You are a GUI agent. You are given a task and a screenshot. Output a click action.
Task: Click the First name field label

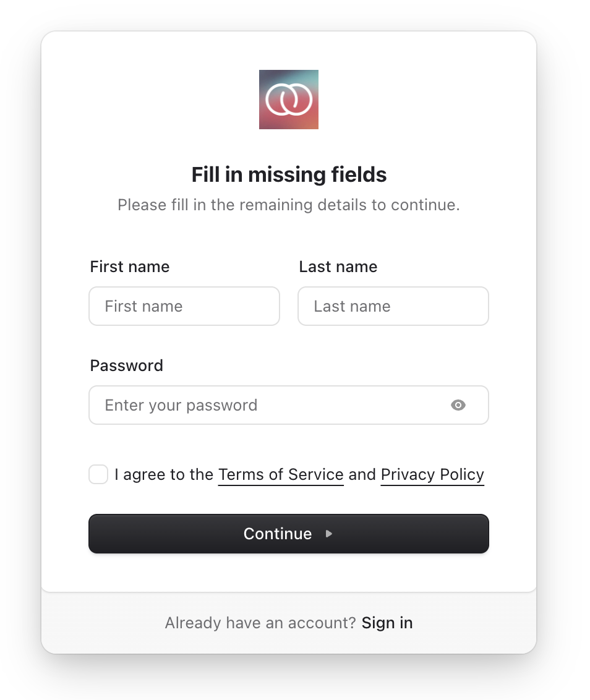[x=130, y=267]
